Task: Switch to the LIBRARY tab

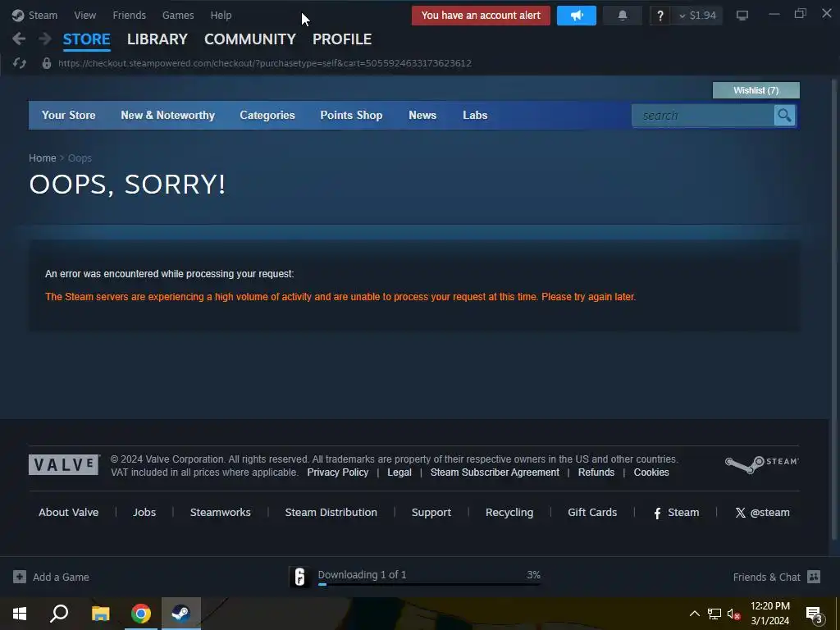Action: coord(157,39)
